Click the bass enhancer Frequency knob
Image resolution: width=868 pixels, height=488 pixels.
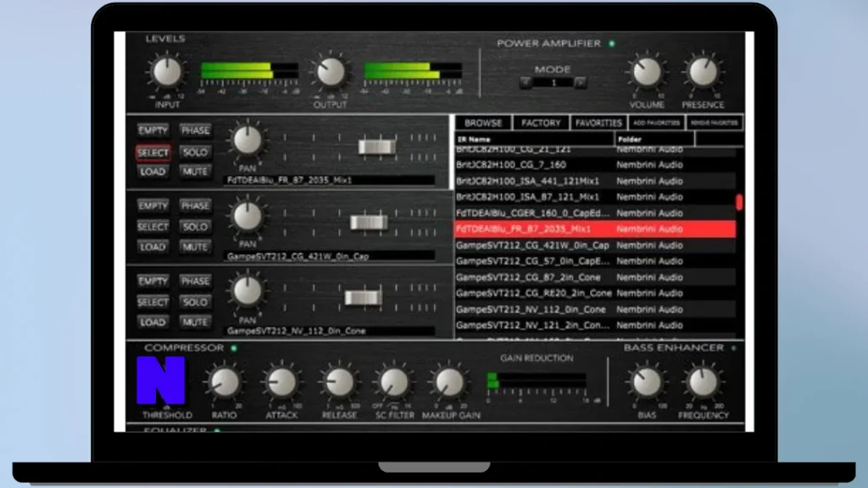click(x=703, y=382)
